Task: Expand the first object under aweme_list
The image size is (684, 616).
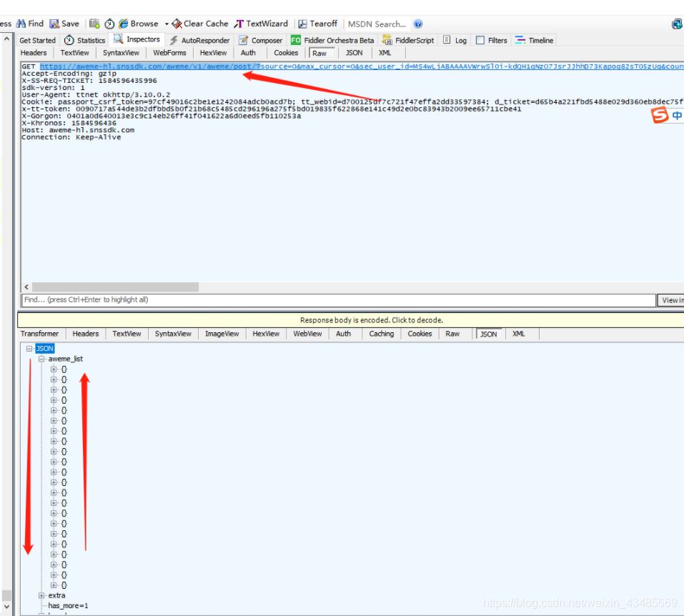Action: coord(54,369)
